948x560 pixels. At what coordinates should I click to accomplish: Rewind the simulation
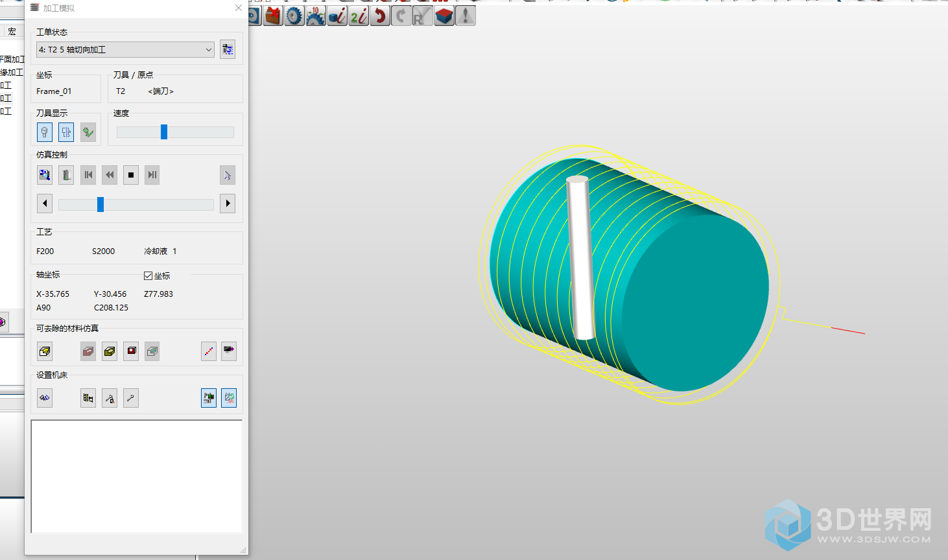[x=110, y=175]
